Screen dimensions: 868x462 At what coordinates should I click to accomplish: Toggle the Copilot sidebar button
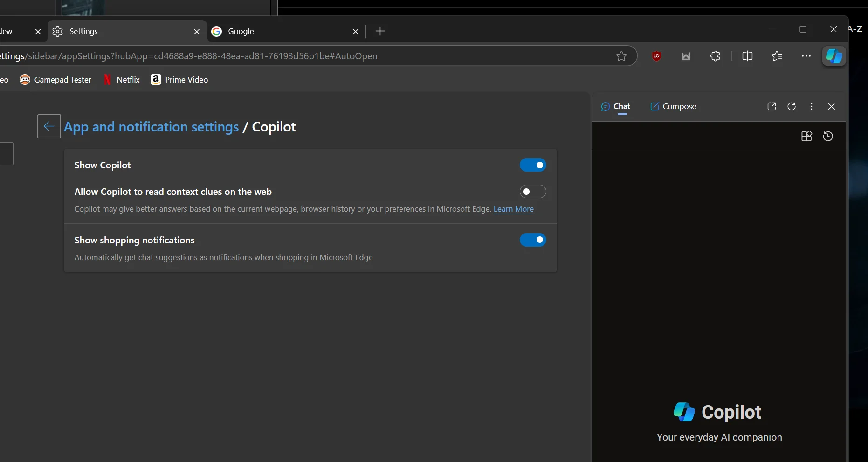coord(834,56)
